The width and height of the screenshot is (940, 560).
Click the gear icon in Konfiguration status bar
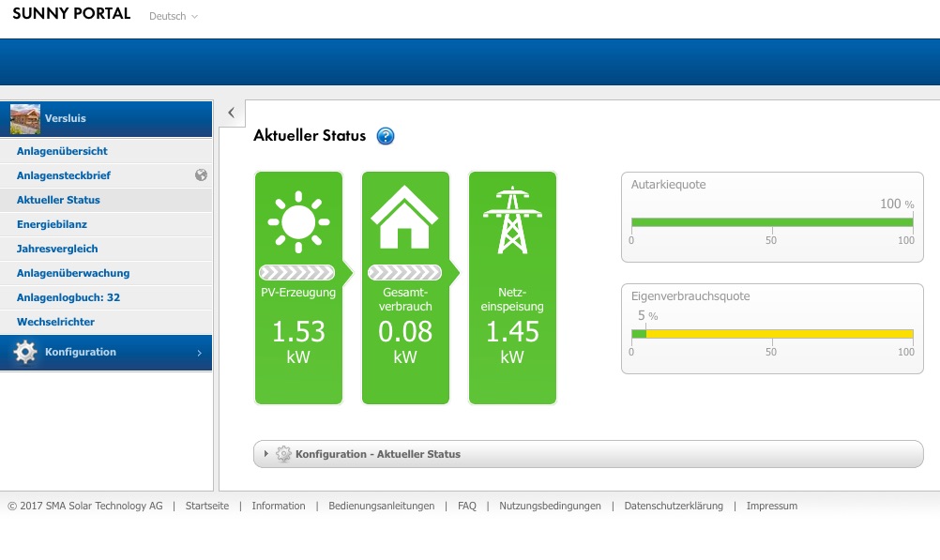pos(283,454)
